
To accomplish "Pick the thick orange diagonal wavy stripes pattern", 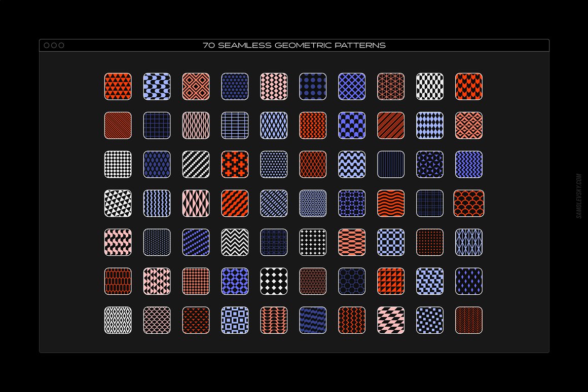I will 235,204.
